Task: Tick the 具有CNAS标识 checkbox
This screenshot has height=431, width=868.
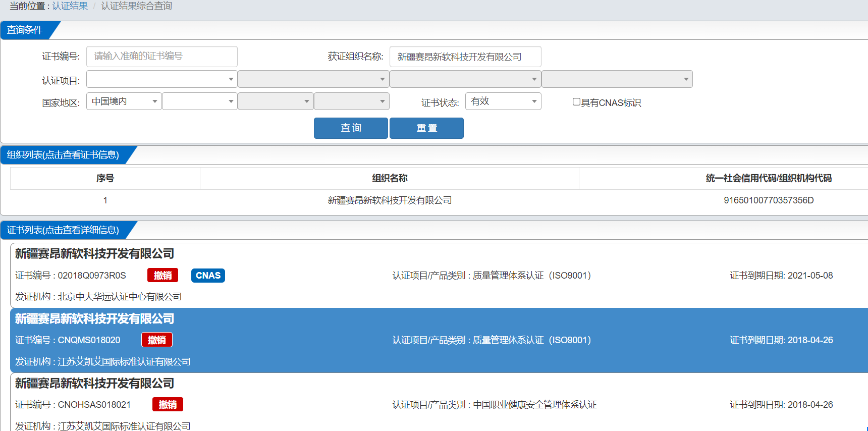Action: (576, 102)
